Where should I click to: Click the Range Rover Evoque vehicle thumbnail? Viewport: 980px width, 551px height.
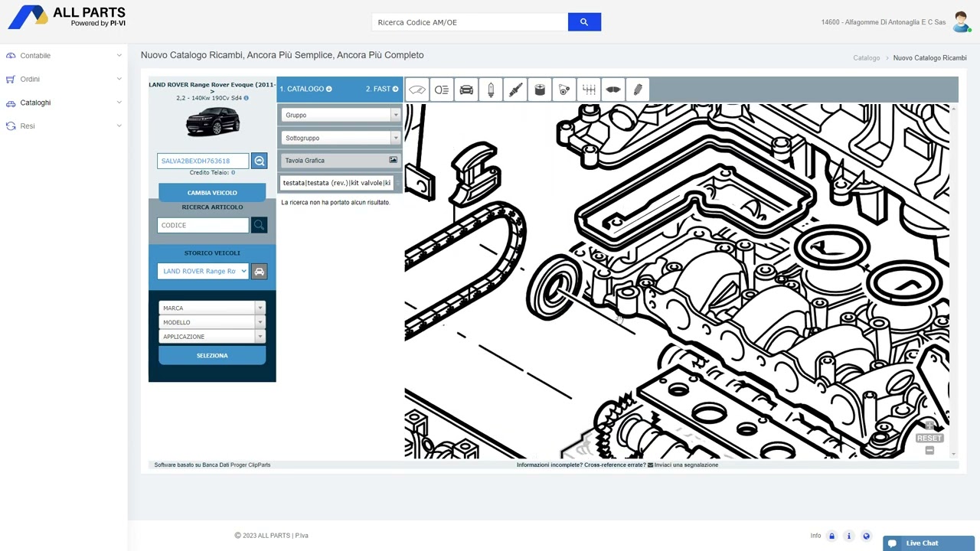[213, 122]
